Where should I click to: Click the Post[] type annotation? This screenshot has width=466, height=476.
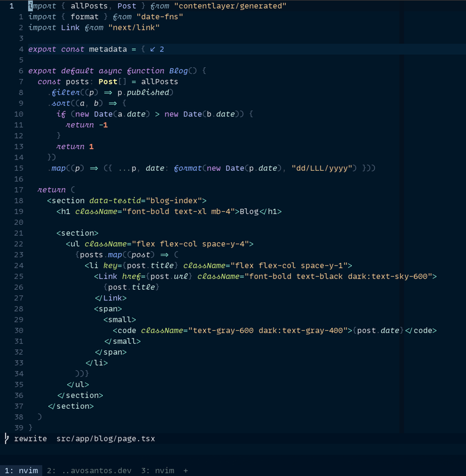point(112,82)
